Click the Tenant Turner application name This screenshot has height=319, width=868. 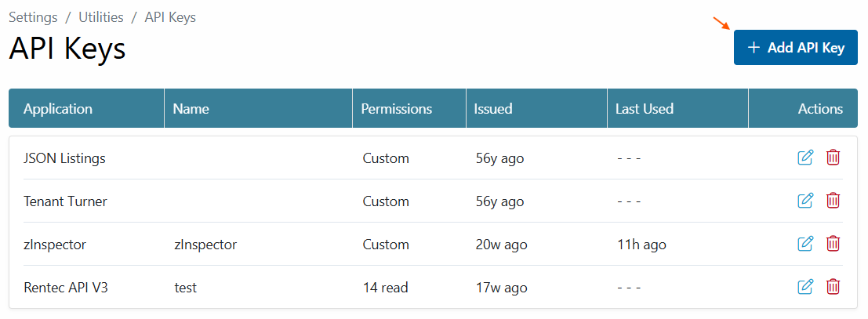pyautogui.click(x=65, y=201)
